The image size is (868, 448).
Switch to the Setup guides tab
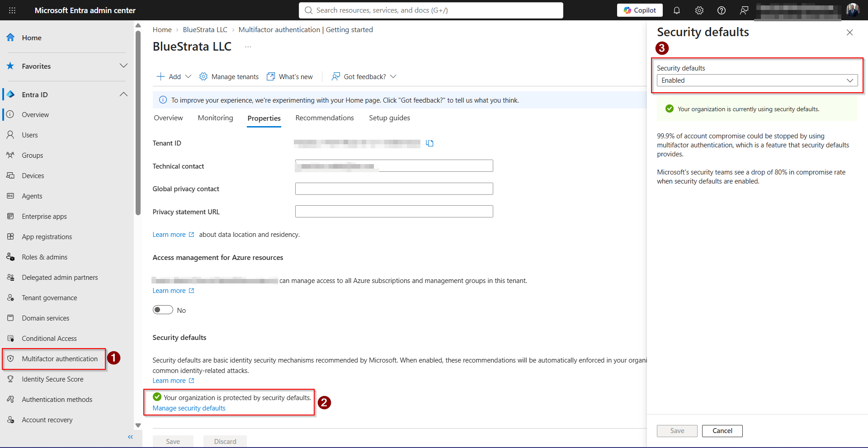390,118
